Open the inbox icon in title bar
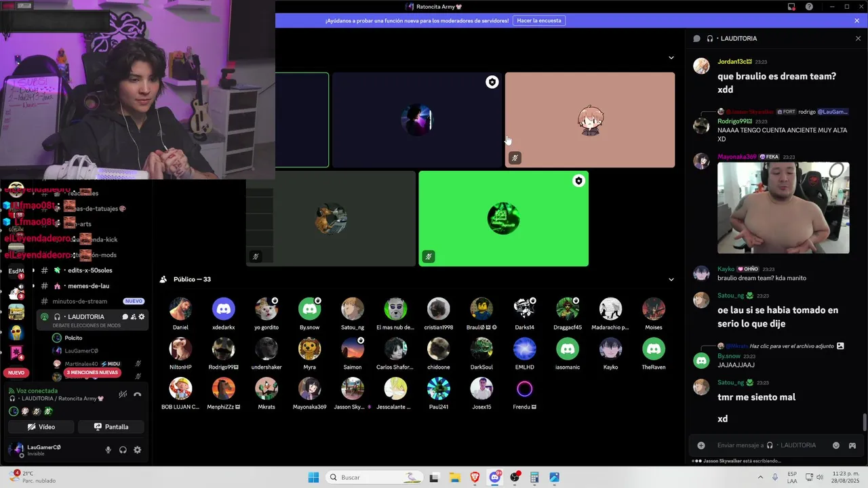The height and width of the screenshot is (488, 868). click(x=791, y=7)
